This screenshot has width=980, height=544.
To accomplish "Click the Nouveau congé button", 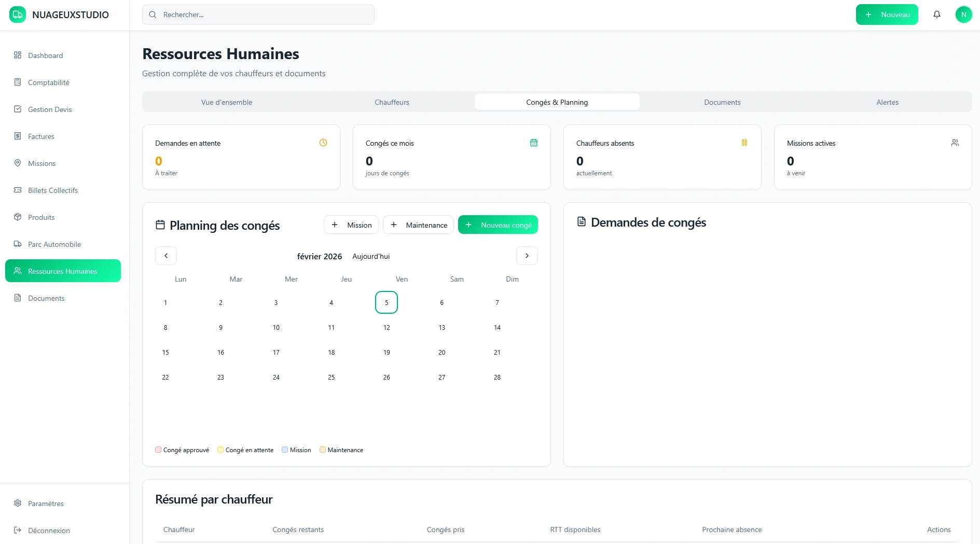I will tap(498, 225).
